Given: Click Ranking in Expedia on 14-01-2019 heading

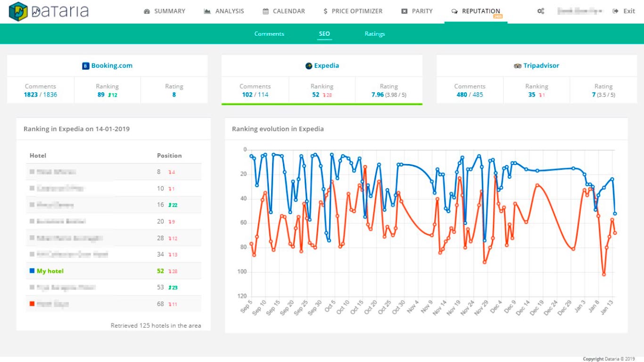Looking at the screenshot, I should 76,129.
